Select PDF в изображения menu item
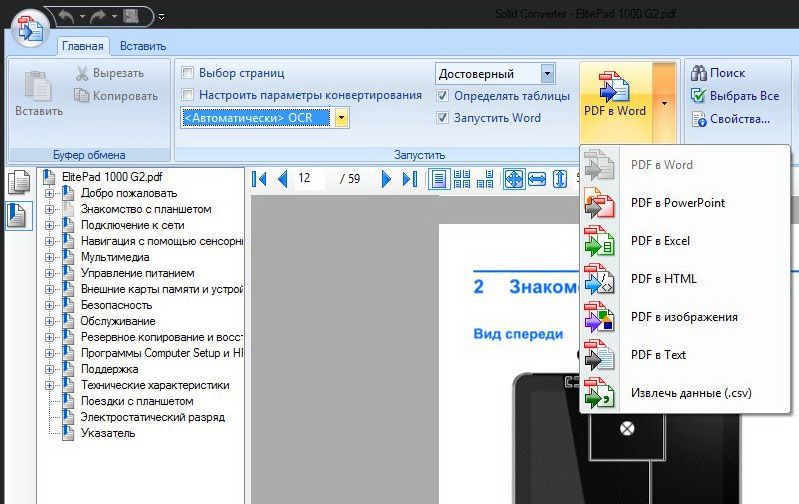 coord(685,317)
